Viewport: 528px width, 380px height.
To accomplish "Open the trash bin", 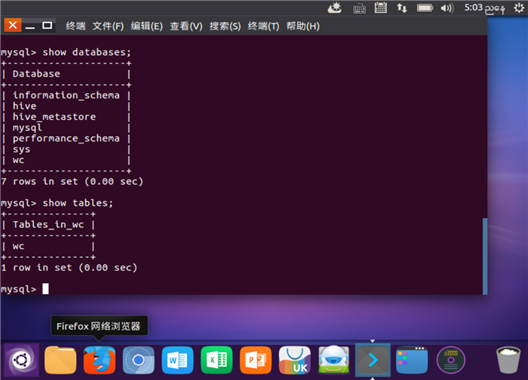I will pos(508,360).
